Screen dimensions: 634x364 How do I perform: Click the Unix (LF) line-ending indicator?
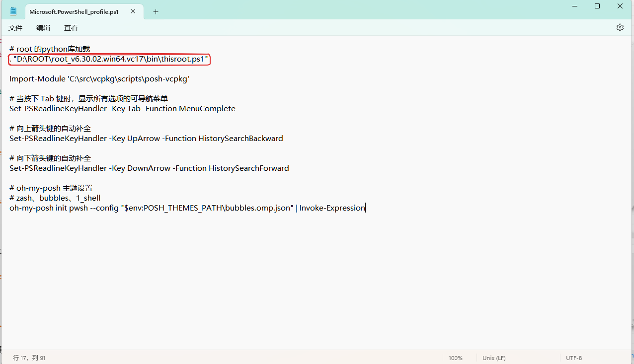[493, 358]
